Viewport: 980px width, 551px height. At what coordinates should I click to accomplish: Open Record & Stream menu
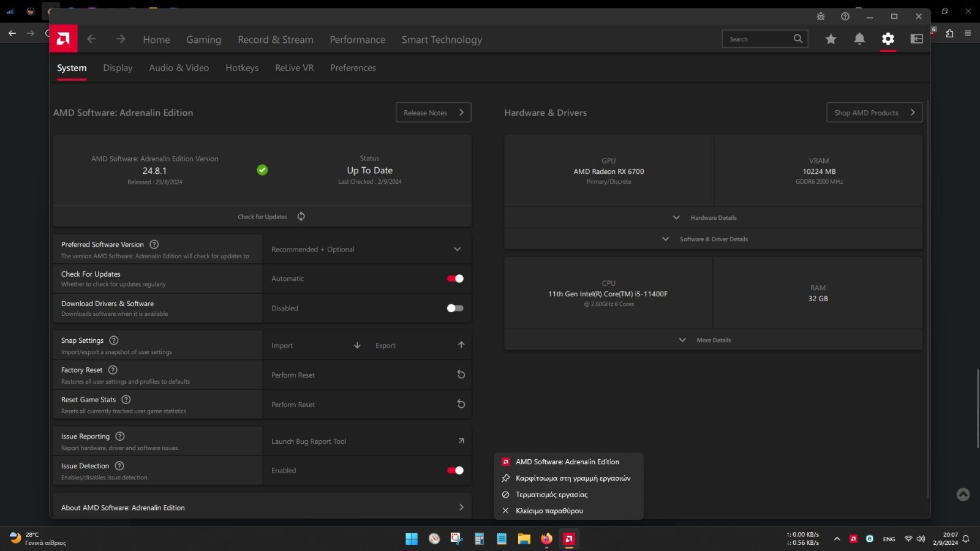point(276,39)
